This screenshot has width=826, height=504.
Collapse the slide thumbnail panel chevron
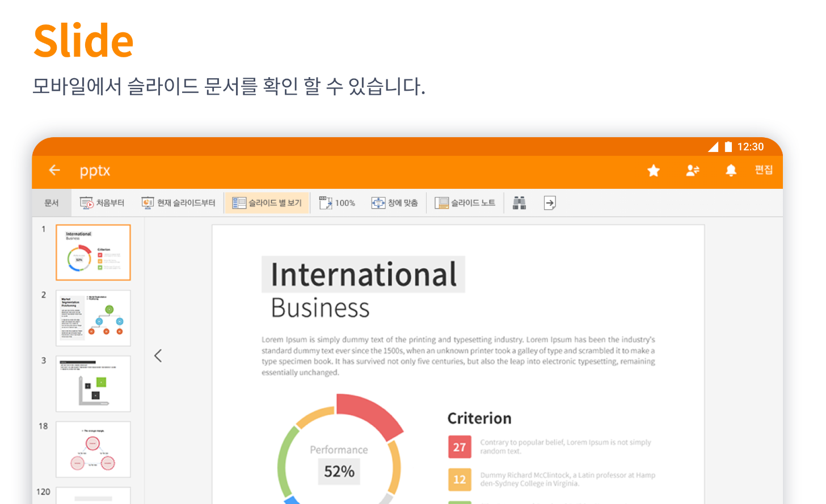click(x=158, y=356)
